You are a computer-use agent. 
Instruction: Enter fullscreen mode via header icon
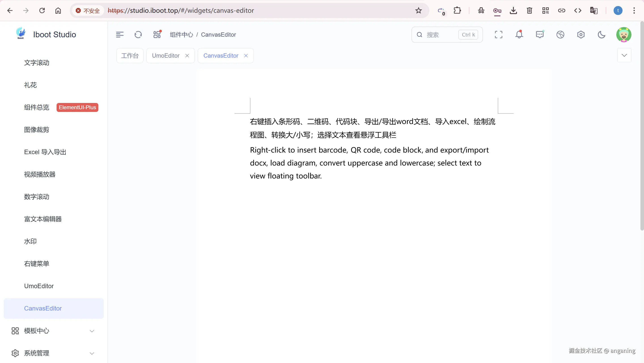(x=498, y=34)
